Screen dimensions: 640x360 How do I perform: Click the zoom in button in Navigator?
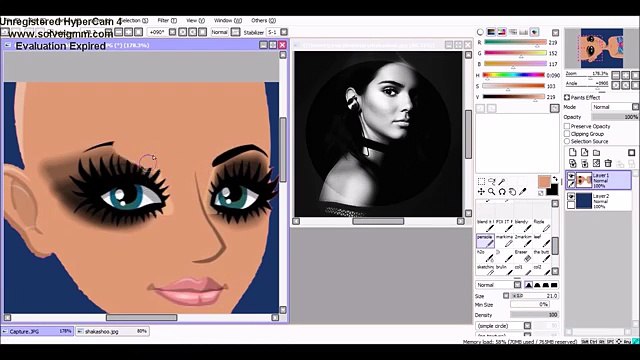click(625, 75)
